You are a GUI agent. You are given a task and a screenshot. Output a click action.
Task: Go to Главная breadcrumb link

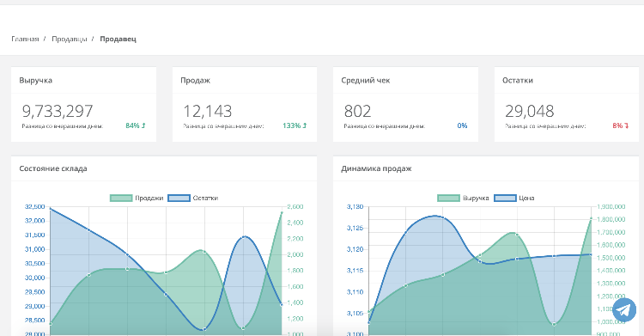tap(25, 39)
